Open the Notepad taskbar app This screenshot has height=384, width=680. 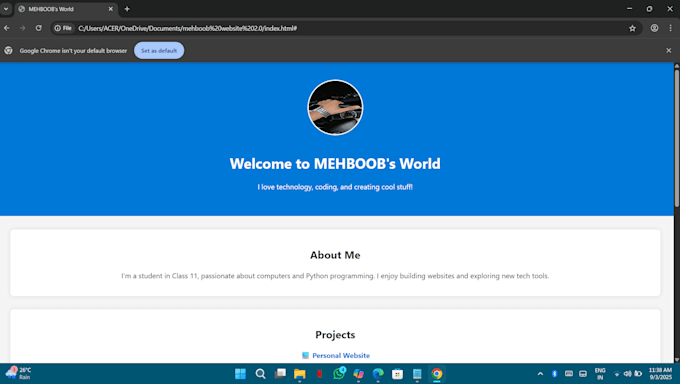pyautogui.click(x=417, y=374)
